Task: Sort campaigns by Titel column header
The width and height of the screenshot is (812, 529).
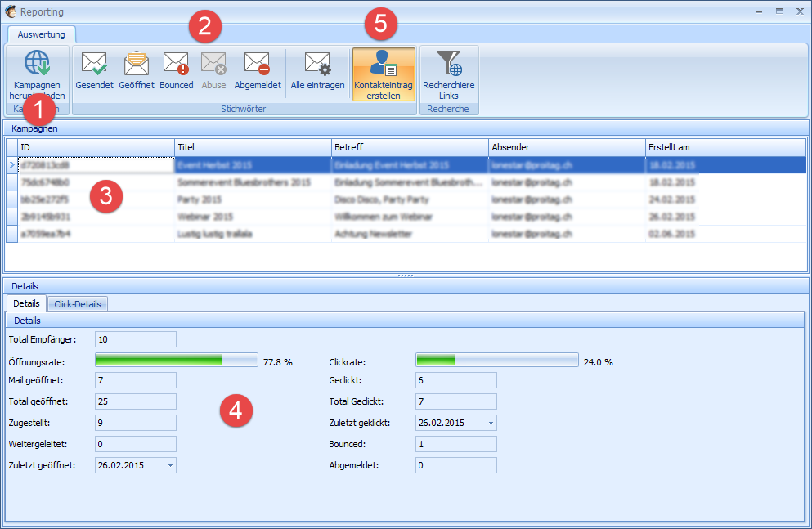Action: (252, 147)
